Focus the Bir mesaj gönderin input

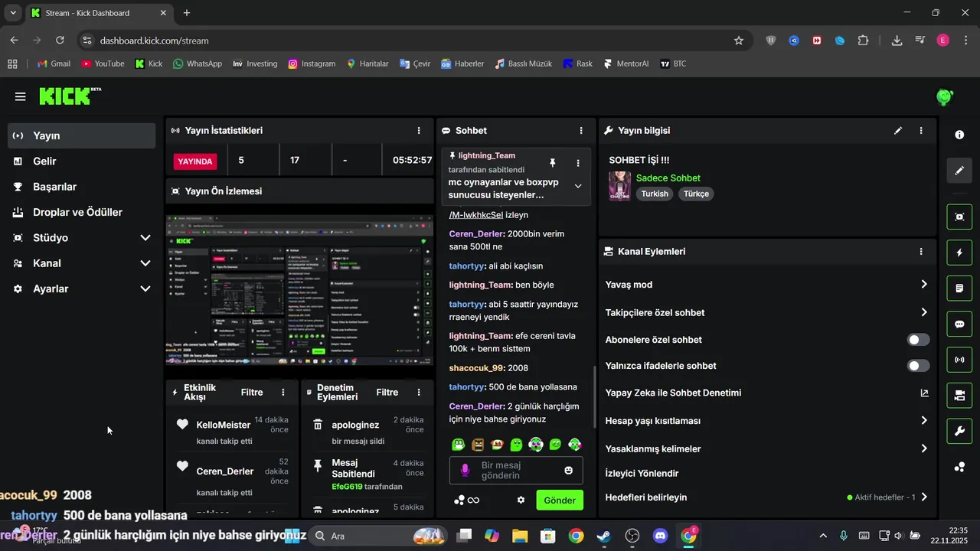coord(516,471)
